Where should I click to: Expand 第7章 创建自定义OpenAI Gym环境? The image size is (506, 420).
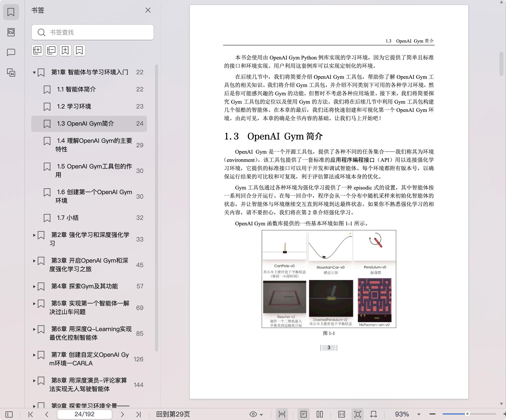34,355
